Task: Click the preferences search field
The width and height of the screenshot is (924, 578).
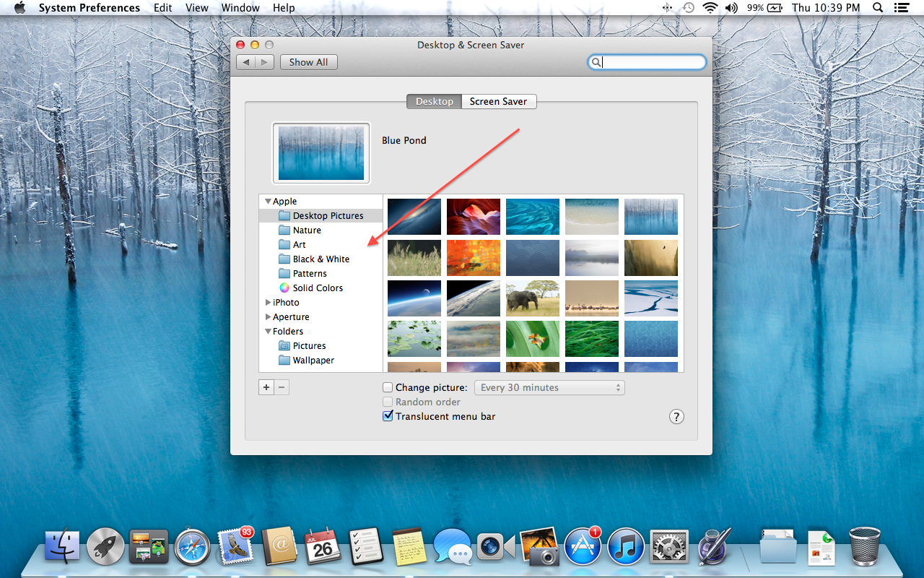Action: [647, 63]
